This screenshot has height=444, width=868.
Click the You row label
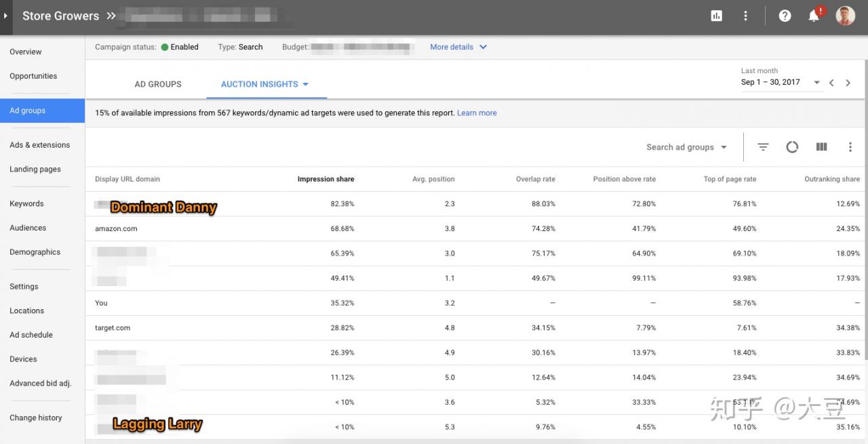pyautogui.click(x=101, y=303)
